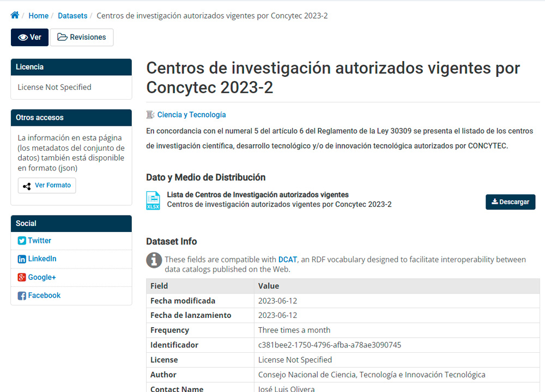Select the identifier c381bee2-1750-4796-afba-a78ae3090745
This screenshot has height=392, width=545.
pyautogui.click(x=330, y=345)
